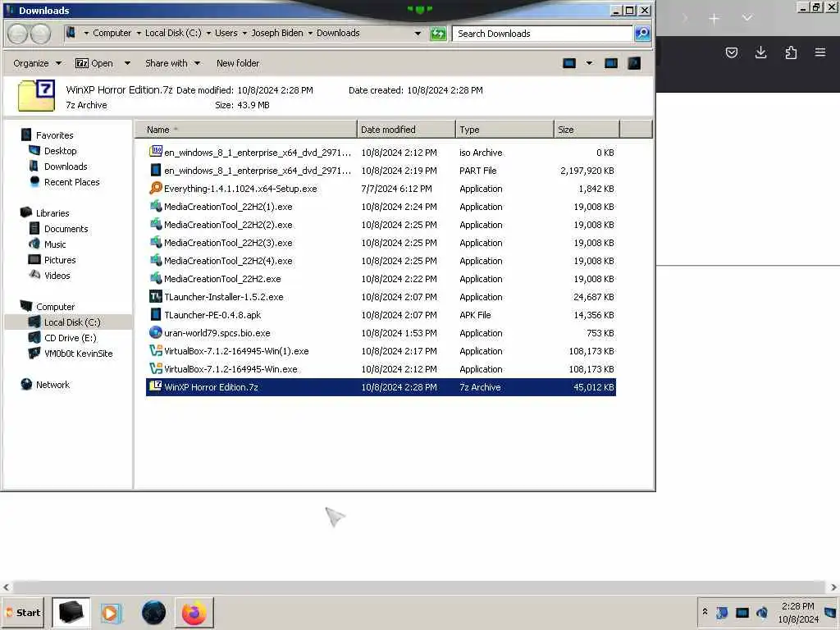Click the dark globe browser icon in the taskbar

[x=153, y=612]
